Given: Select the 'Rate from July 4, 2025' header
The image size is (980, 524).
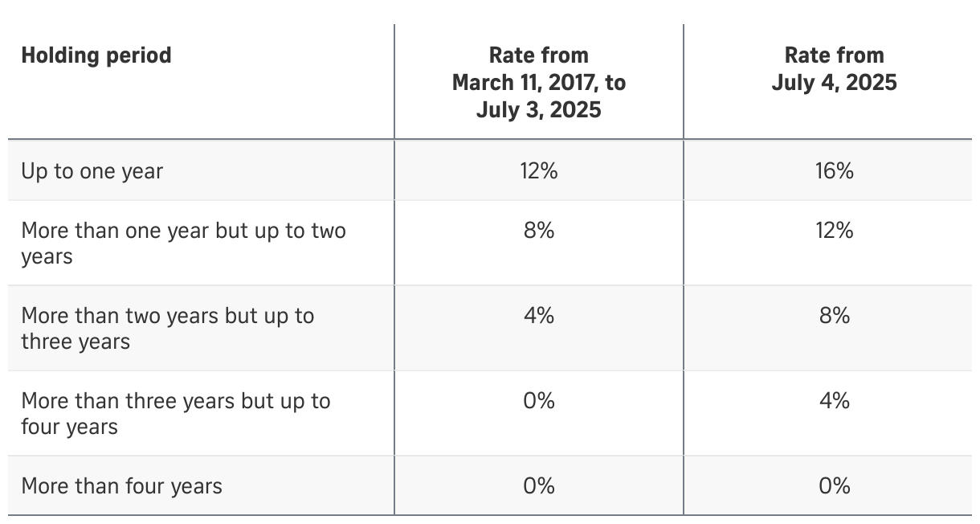Looking at the screenshot, I should (x=835, y=69).
